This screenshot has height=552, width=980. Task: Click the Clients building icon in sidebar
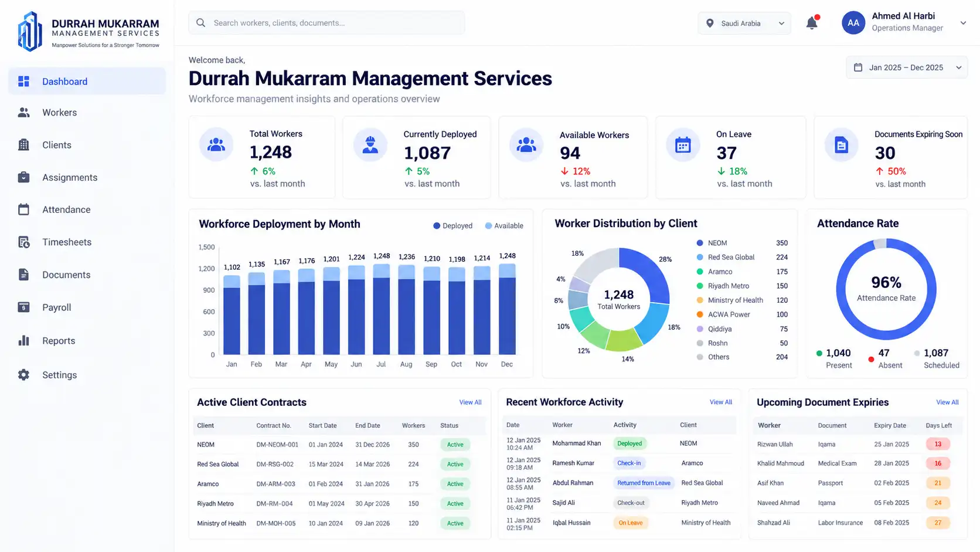point(23,145)
